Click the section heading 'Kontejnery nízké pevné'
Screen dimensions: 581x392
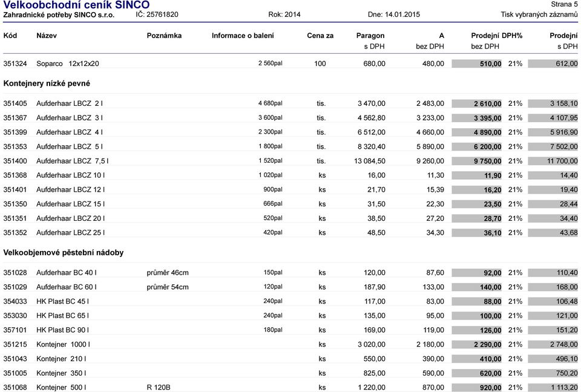point(47,83)
